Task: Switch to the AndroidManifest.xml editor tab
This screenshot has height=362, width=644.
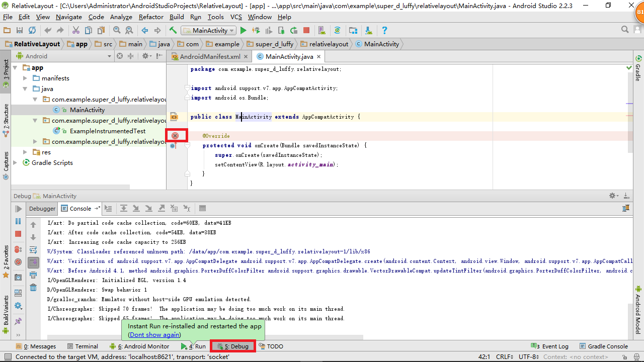Action: (210, 57)
